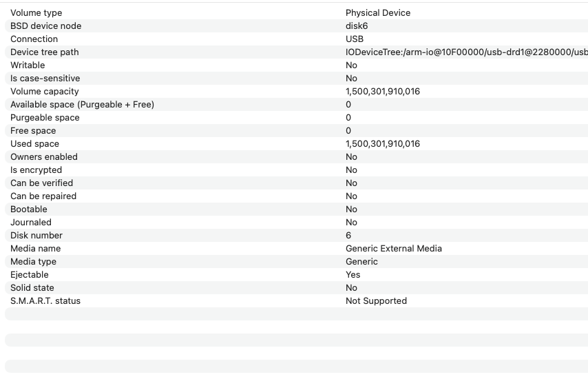
Task: Click the Volume type row label
Action: point(36,13)
